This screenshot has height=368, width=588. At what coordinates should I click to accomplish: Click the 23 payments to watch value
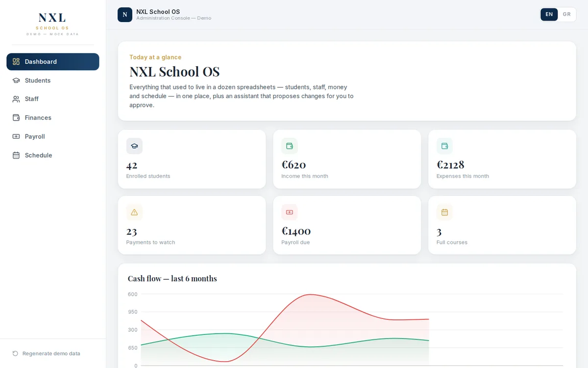point(131,232)
